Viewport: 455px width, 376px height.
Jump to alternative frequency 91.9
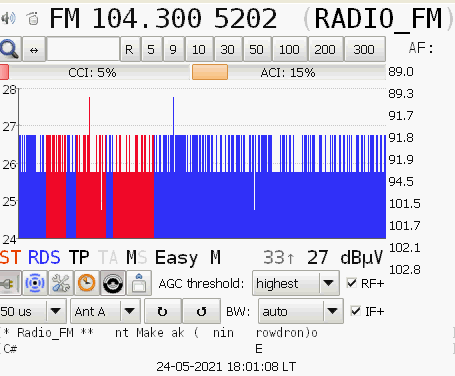(401, 160)
